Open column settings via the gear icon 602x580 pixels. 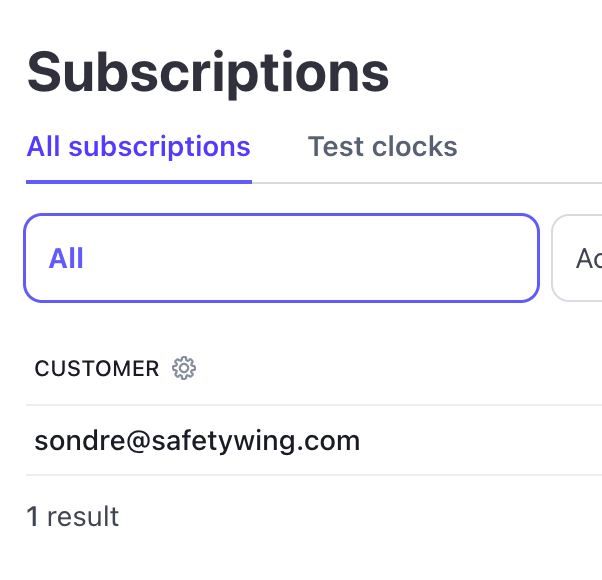[184, 369]
